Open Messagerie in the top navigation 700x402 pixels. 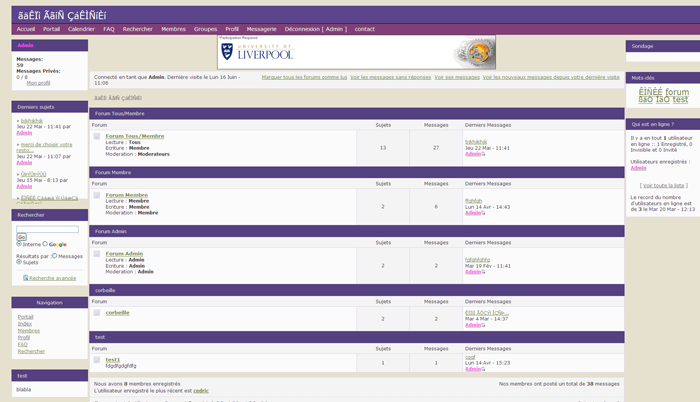262,29
